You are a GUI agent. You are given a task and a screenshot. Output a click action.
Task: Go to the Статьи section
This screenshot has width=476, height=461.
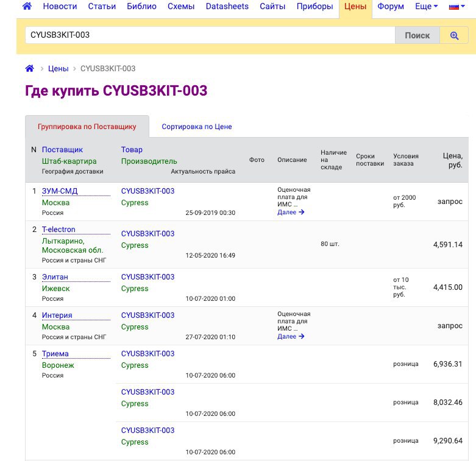(x=102, y=6)
